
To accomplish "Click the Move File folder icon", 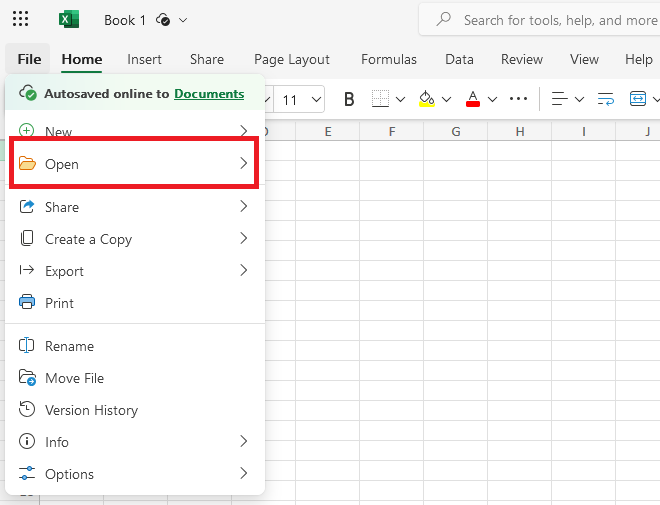I will (27, 377).
